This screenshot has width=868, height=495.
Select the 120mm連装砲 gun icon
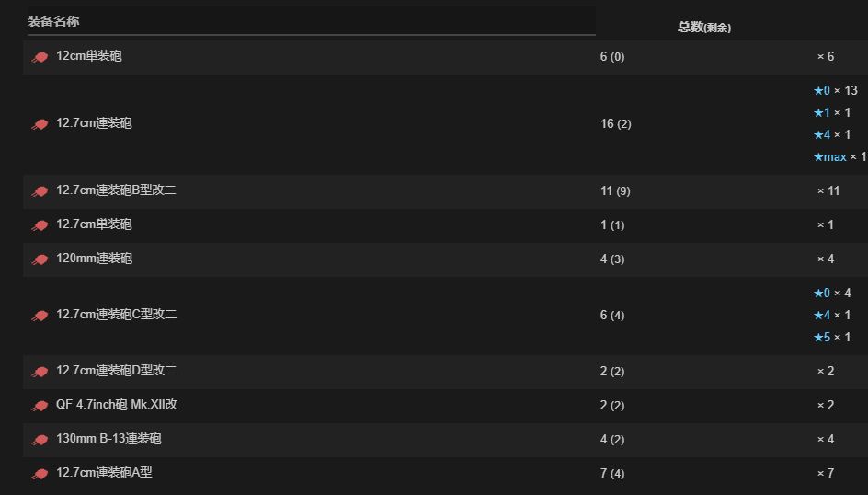coord(40,259)
